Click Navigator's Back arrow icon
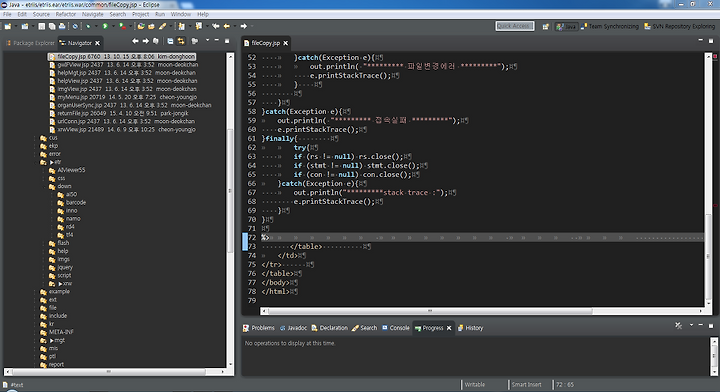This screenshot has height=392, width=720. (135, 41)
